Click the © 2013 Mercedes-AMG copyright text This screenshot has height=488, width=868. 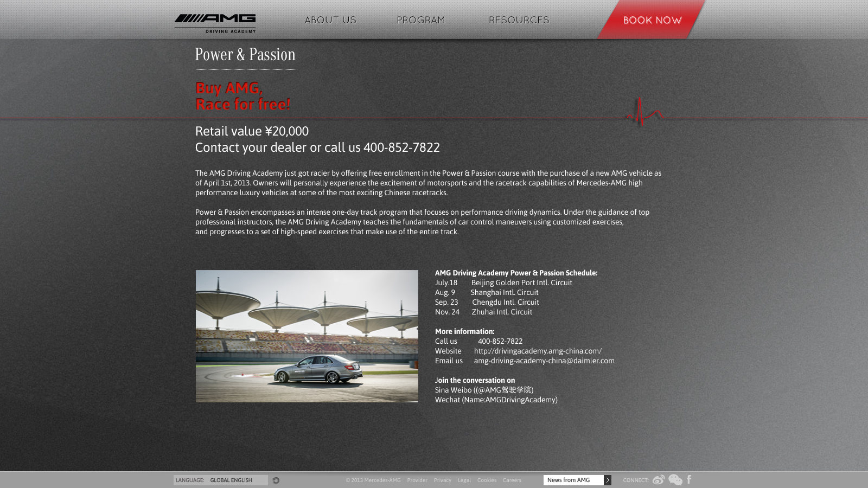(x=373, y=480)
